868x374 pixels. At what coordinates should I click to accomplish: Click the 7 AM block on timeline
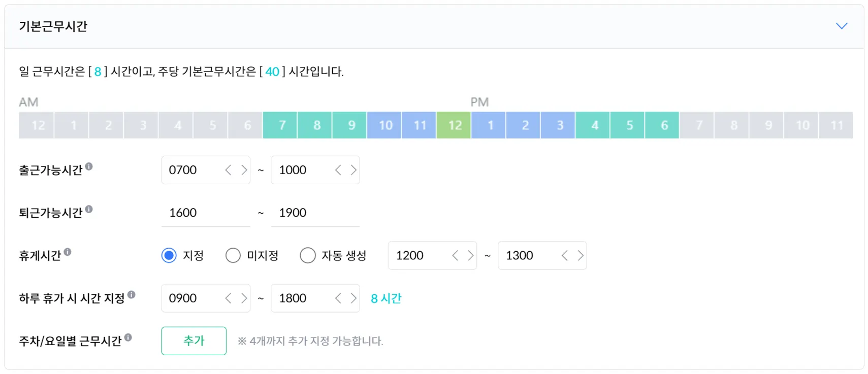[x=280, y=125]
